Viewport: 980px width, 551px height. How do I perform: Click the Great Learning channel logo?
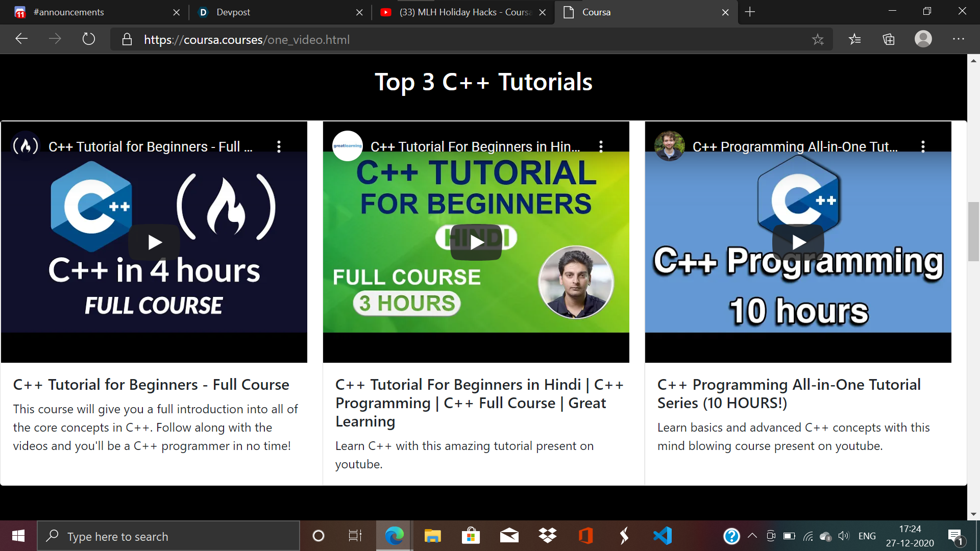(x=348, y=146)
